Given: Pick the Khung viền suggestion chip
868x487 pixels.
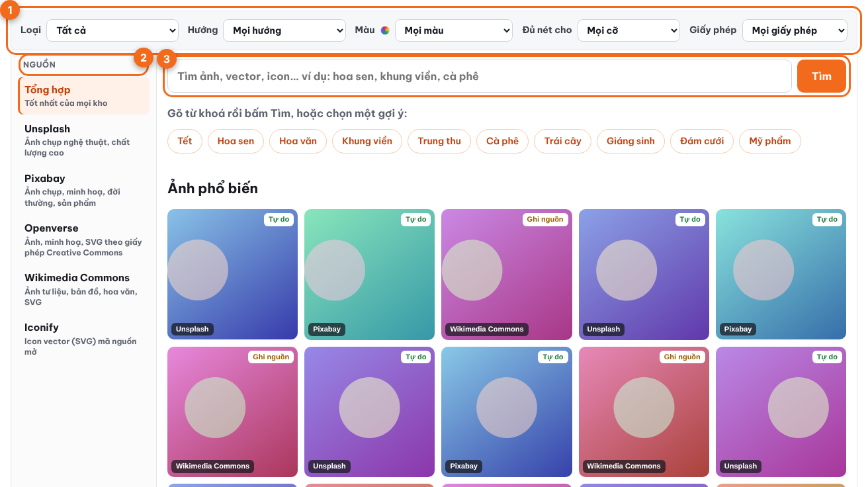Looking at the screenshot, I should coord(367,141).
